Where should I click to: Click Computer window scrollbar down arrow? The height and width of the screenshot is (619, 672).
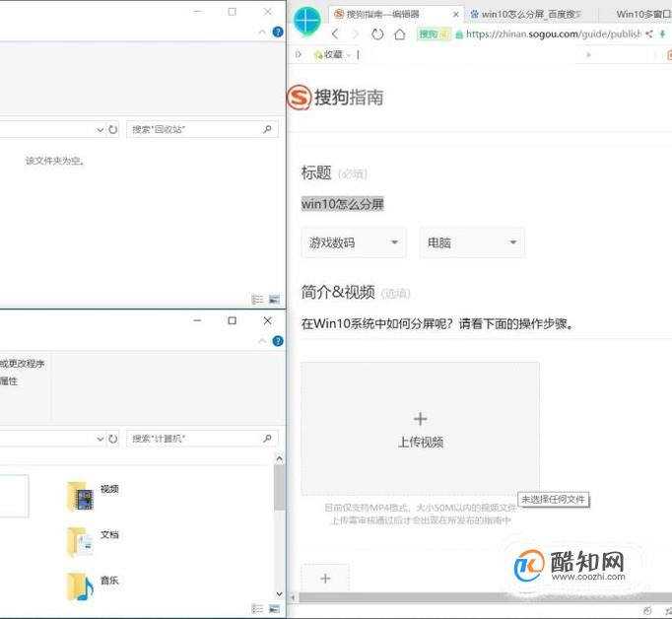[280, 594]
